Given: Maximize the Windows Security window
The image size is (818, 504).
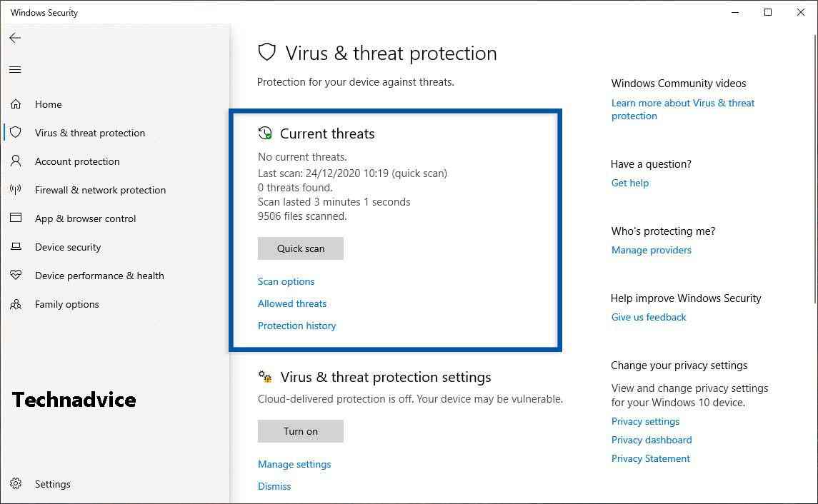Looking at the screenshot, I should (767, 12).
